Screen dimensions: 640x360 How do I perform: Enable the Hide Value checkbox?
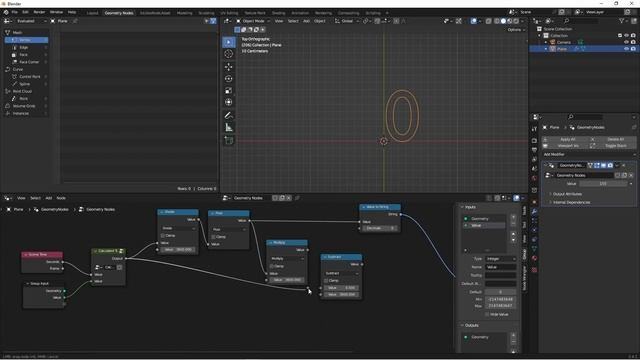[487, 314]
